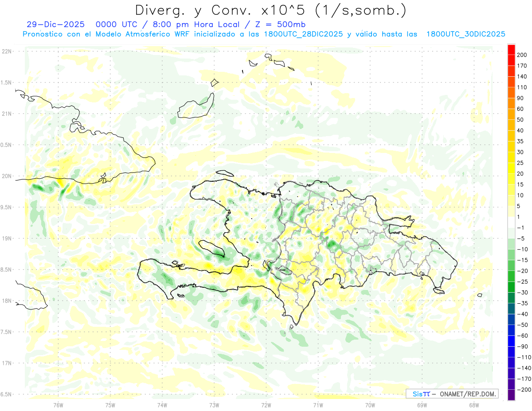Click the '9.5N' latitude label
Image resolution: width=532 pixels, height=411 pixels.
[6, 207]
